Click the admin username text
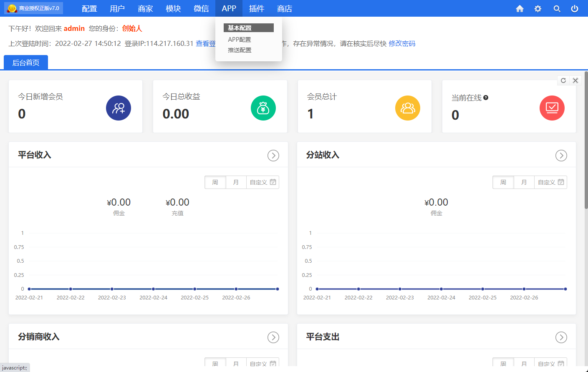 [74, 28]
